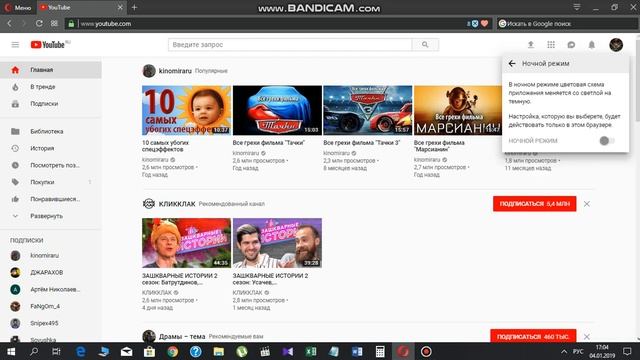
Task: Open the Windows Start menu
Action: point(11,351)
